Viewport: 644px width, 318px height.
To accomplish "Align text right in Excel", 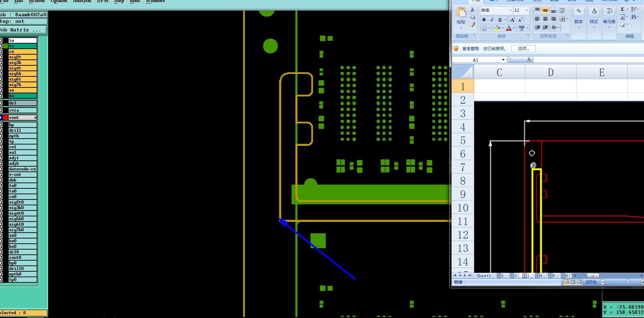I will (x=553, y=19).
